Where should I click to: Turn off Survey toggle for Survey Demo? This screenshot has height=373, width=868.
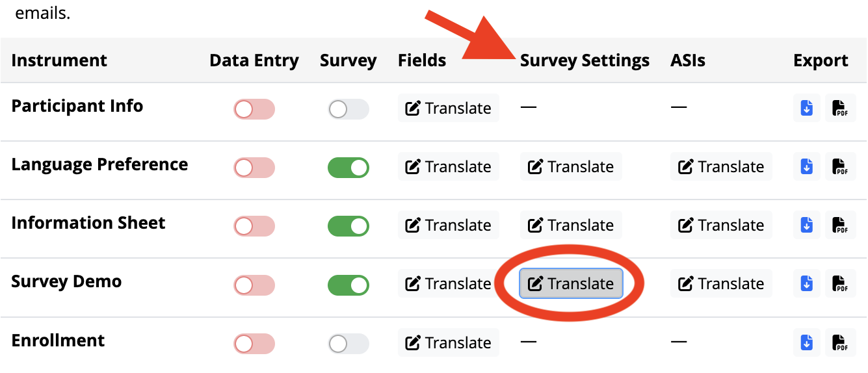349,285
